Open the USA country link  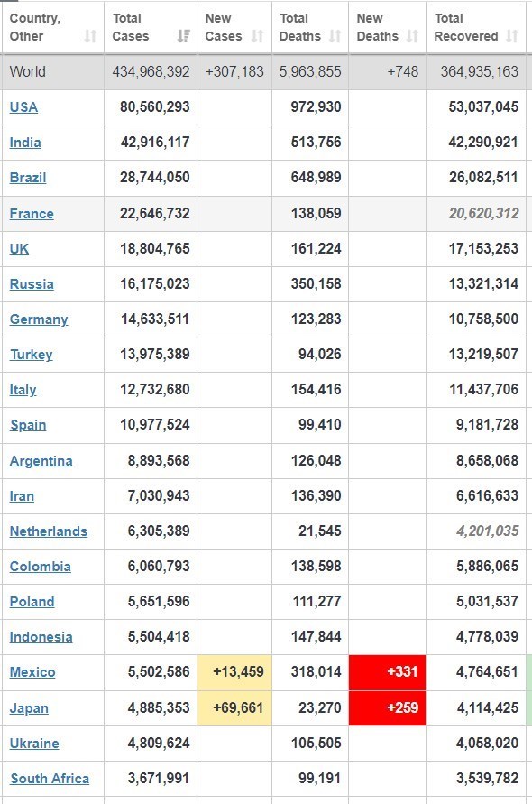[23, 107]
